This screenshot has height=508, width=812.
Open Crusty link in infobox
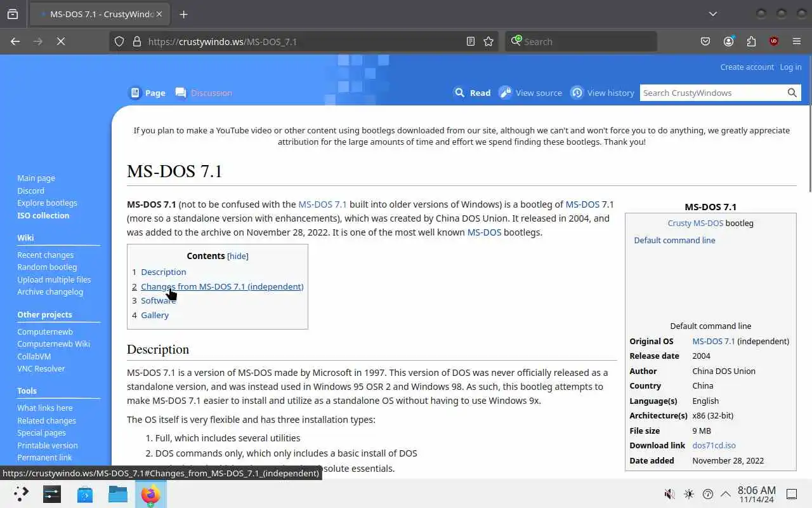pos(679,223)
